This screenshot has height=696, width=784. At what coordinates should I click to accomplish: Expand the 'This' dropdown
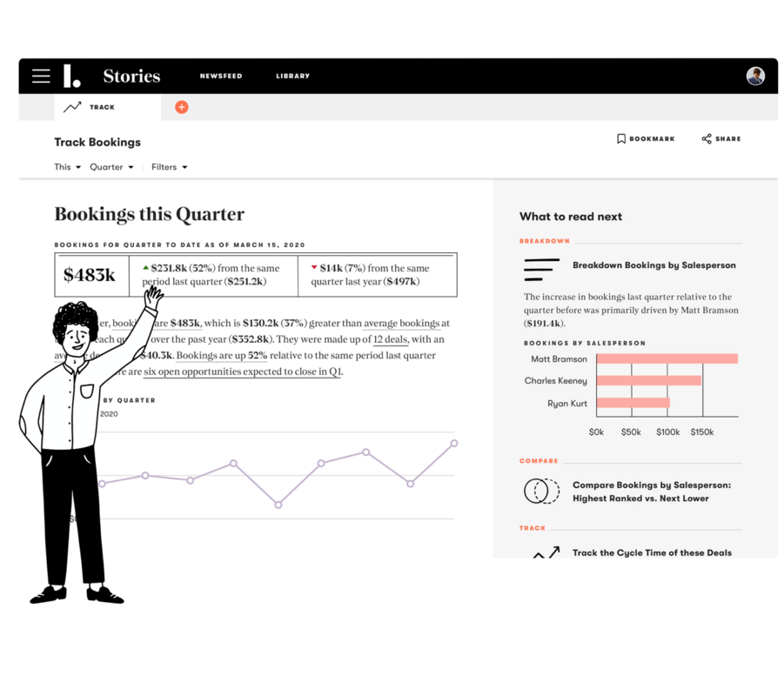click(x=66, y=166)
